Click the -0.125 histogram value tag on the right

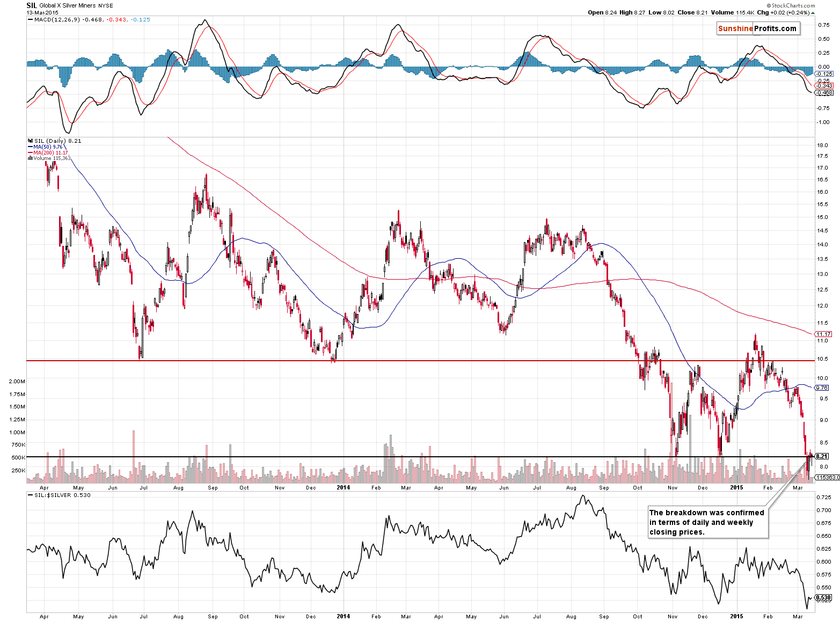point(824,74)
